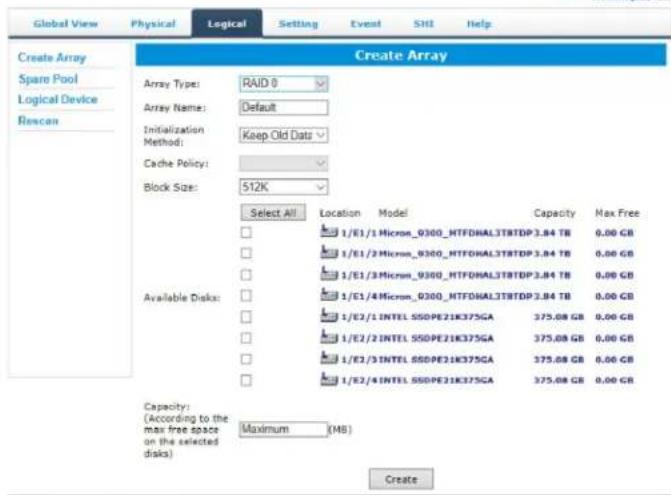Open the SHI tab
671x495 pixels.
(424, 24)
